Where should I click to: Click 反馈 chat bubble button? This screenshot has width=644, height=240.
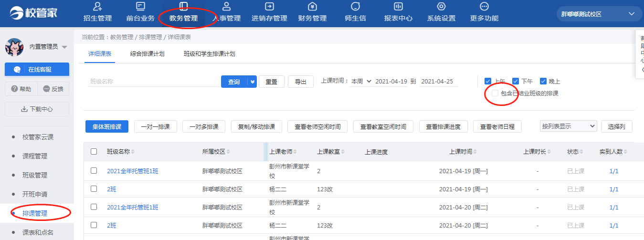point(53,89)
